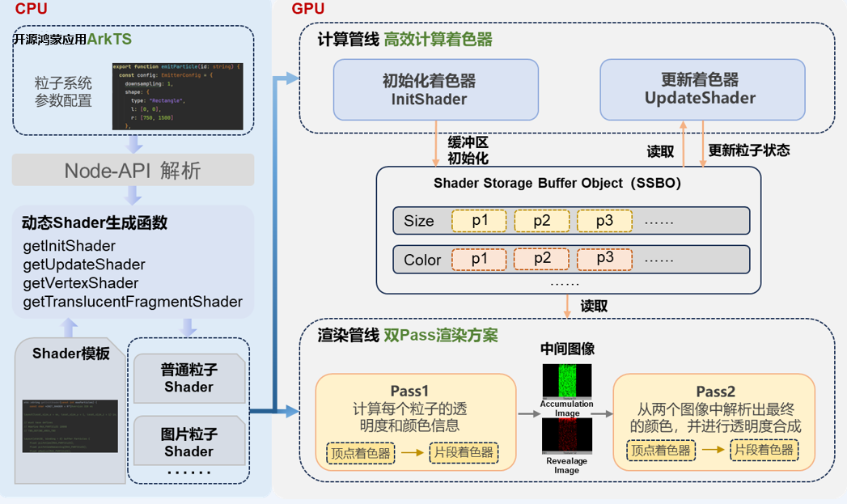Expand the ellipsis row inside SSBO panel
This screenshot has height=504, width=847.
coord(566,283)
